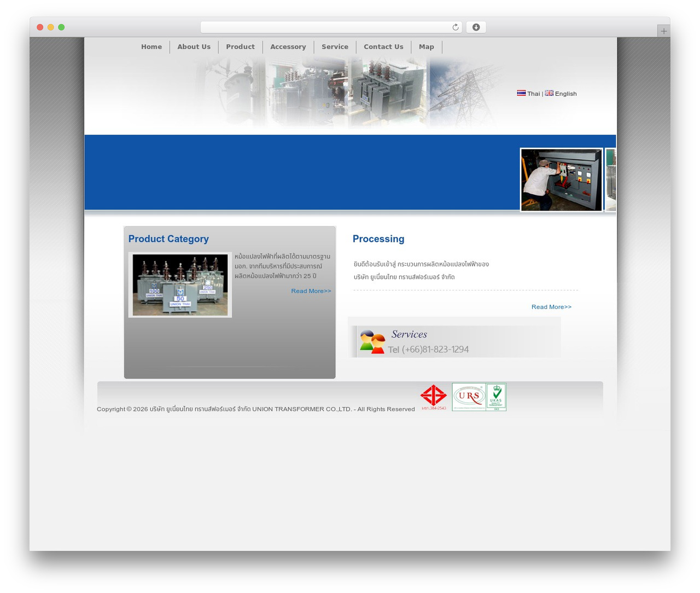Open the Service menu item
Screen dimensions: 700x593
[x=335, y=47]
